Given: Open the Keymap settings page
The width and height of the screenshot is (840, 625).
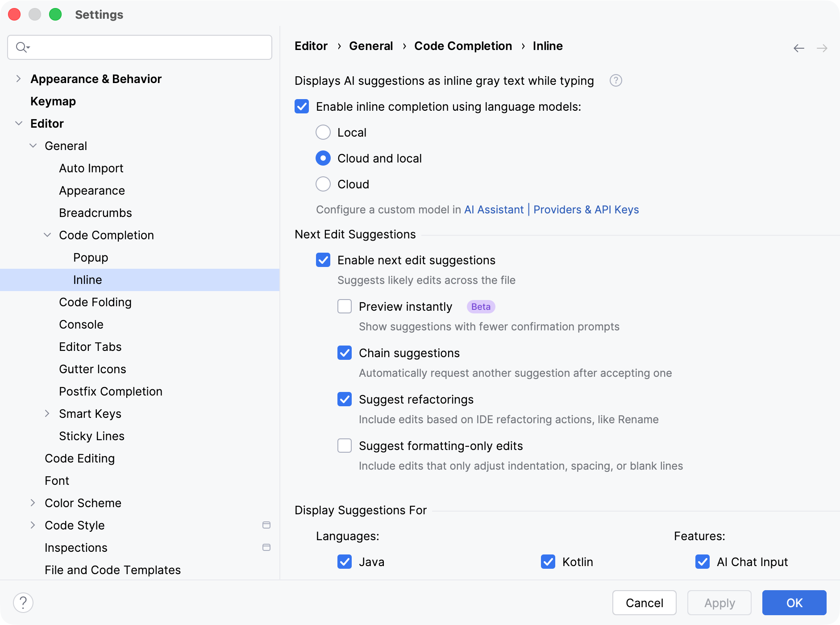Looking at the screenshot, I should pyautogui.click(x=53, y=101).
